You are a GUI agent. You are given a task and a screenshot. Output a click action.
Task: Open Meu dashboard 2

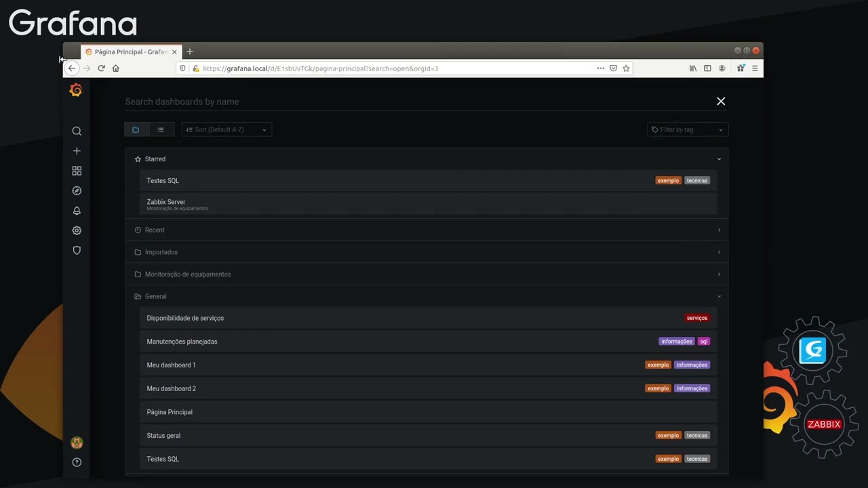[x=428, y=388]
